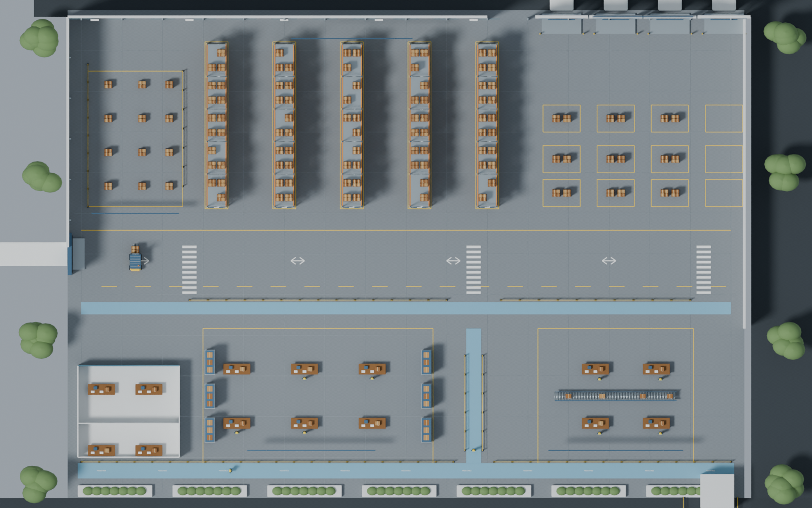Click the middle double-headed arrow floor marking
812x508 pixels.
(453, 261)
